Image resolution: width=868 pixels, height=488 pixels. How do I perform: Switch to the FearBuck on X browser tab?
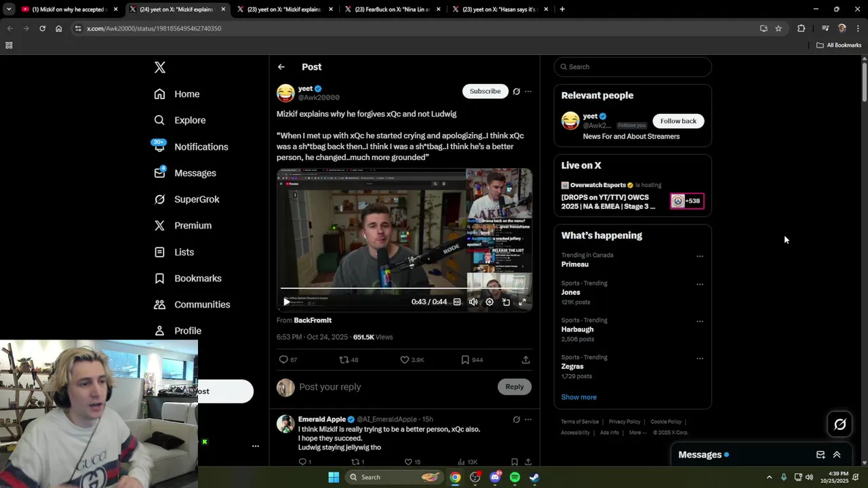pos(393,9)
